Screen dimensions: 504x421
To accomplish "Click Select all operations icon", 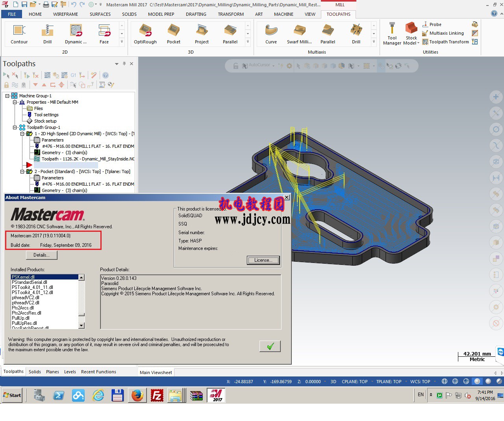I will (x=6, y=75).
